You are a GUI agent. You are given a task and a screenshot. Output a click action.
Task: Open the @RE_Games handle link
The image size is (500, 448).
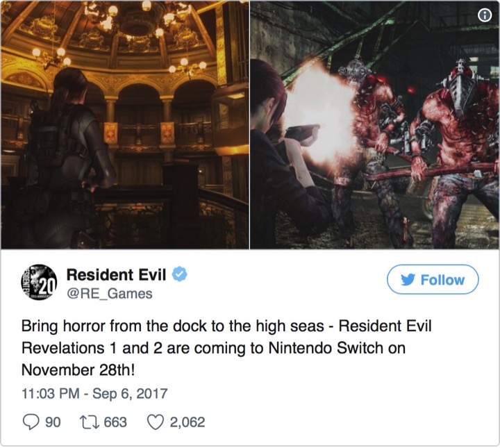110,294
